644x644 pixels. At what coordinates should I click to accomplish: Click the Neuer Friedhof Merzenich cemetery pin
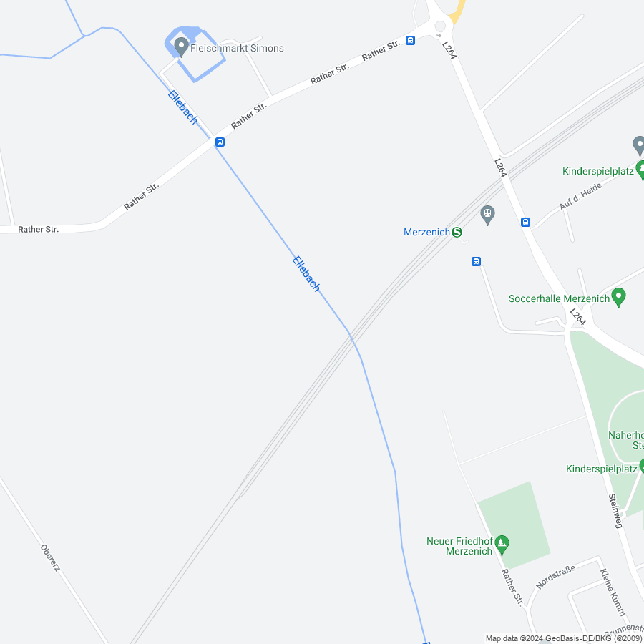(502, 545)
